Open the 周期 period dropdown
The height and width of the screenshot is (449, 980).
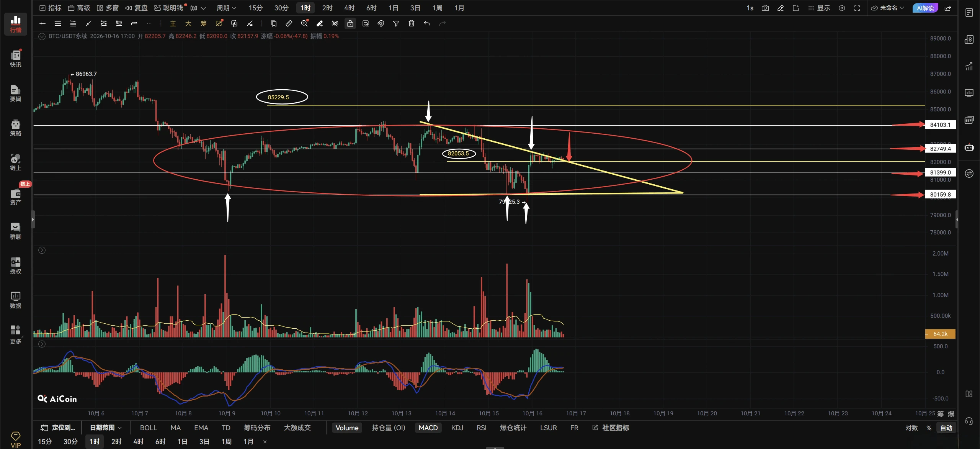226,8
